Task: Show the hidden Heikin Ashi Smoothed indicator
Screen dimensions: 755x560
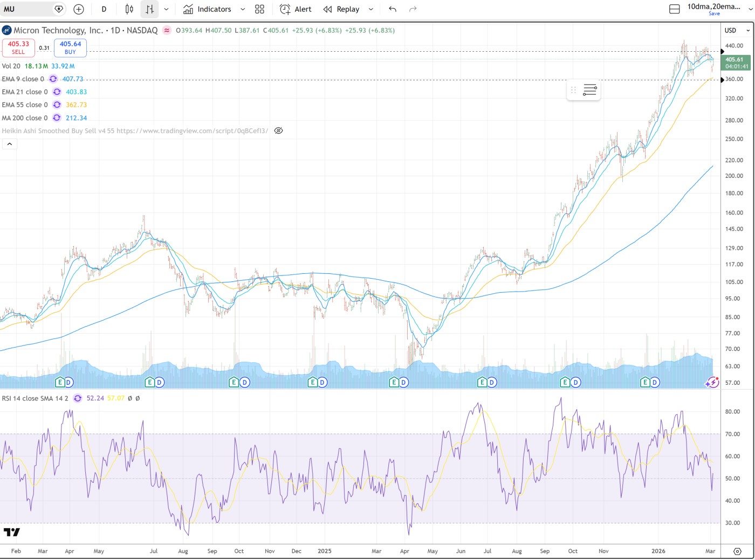Action: coord(278,131)
